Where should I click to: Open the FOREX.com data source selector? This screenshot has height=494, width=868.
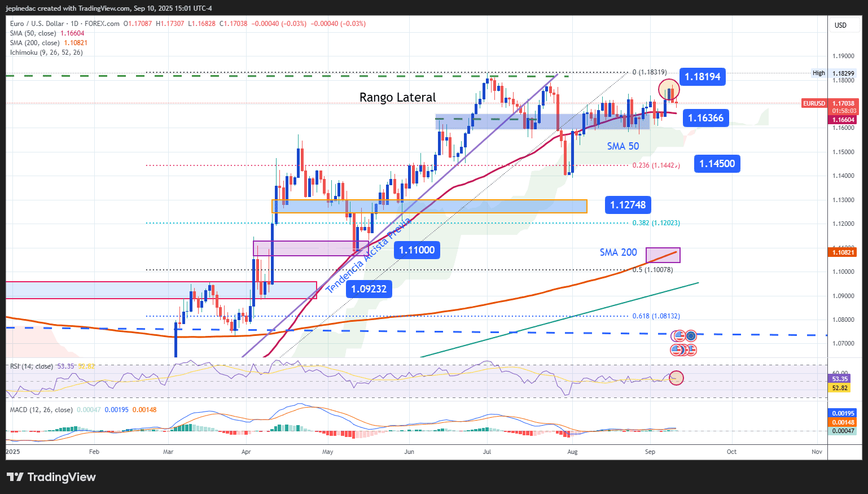pos(102,24)
